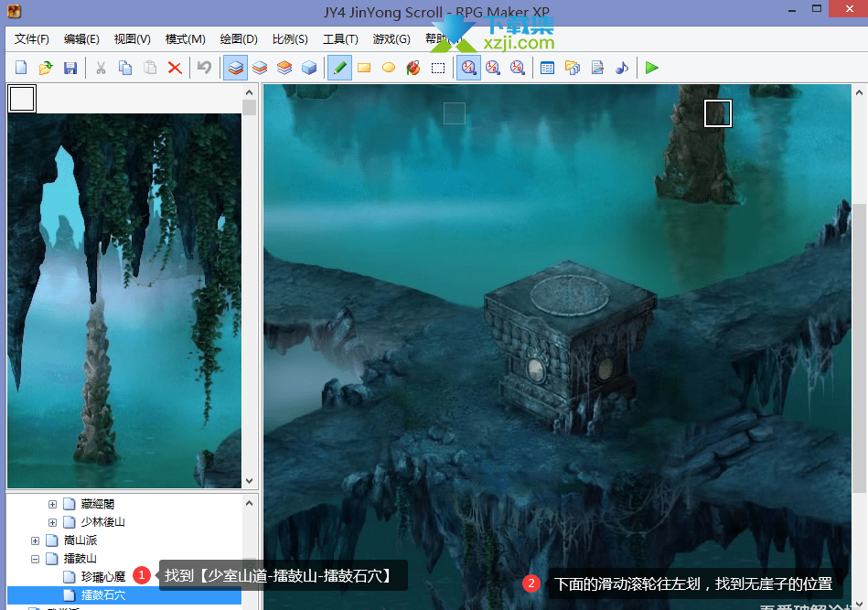Undo the last action with the arrow icon

(x=204, y=68)
